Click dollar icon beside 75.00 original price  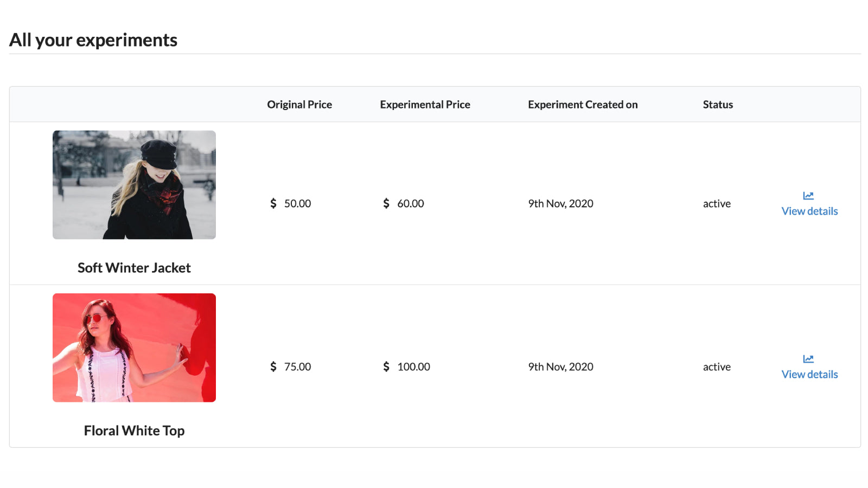pyautogui.click(x=273, y=367)
